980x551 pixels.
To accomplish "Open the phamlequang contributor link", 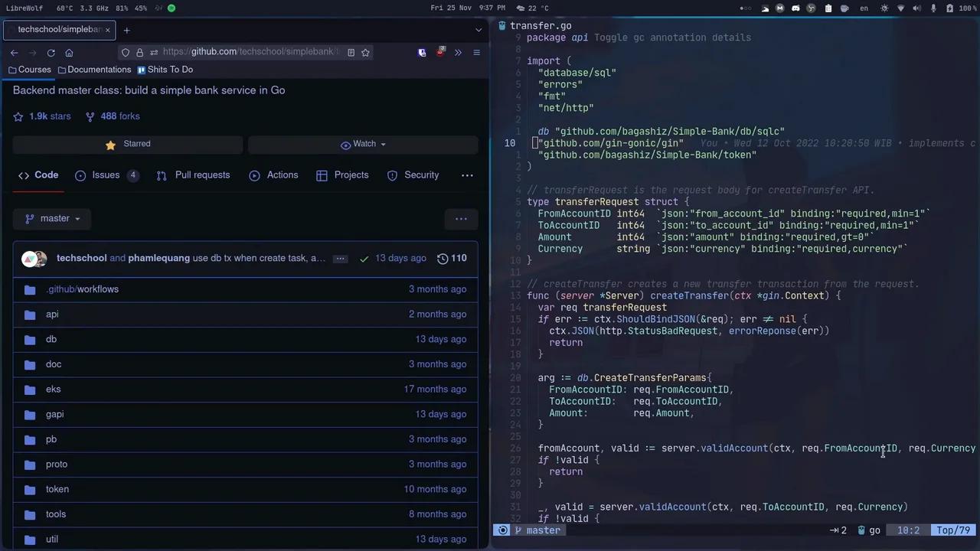I will pyautogui.click(x=158, y=258).
